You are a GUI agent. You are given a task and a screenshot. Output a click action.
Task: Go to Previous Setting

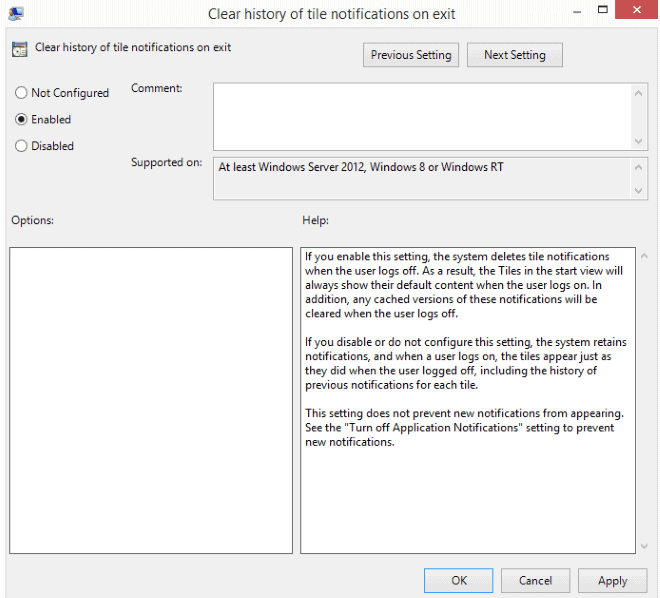pos(411,55)
